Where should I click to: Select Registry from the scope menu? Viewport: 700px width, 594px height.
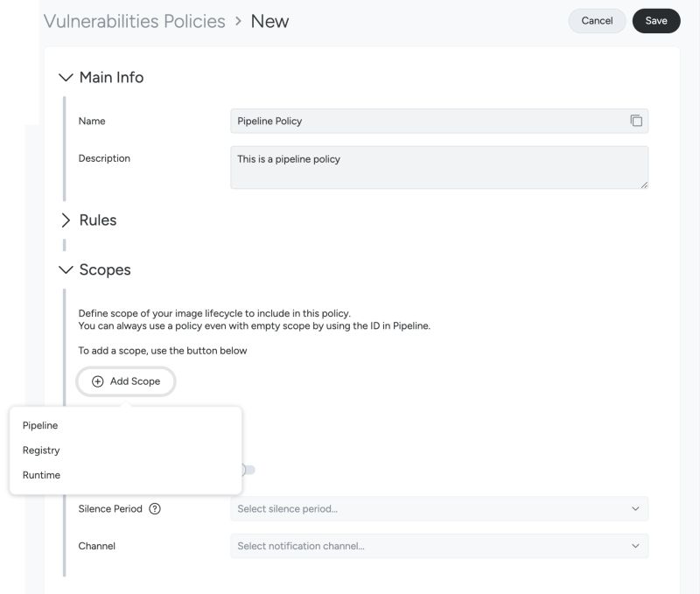coord(42,450)
